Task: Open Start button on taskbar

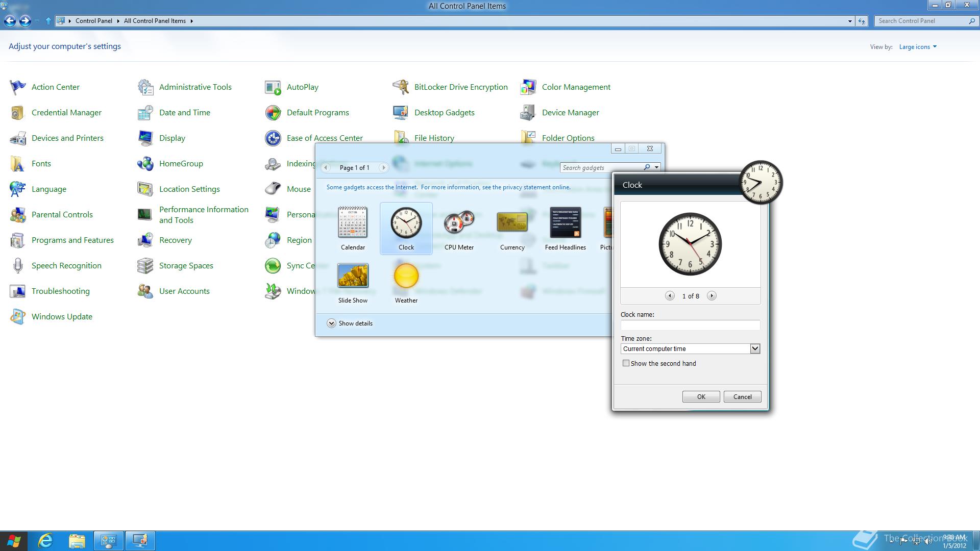Action: coord(14,541)
